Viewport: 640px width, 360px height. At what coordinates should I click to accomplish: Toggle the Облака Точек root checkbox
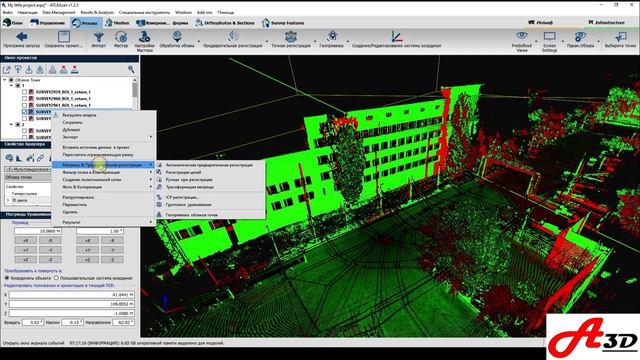point(11,80)
